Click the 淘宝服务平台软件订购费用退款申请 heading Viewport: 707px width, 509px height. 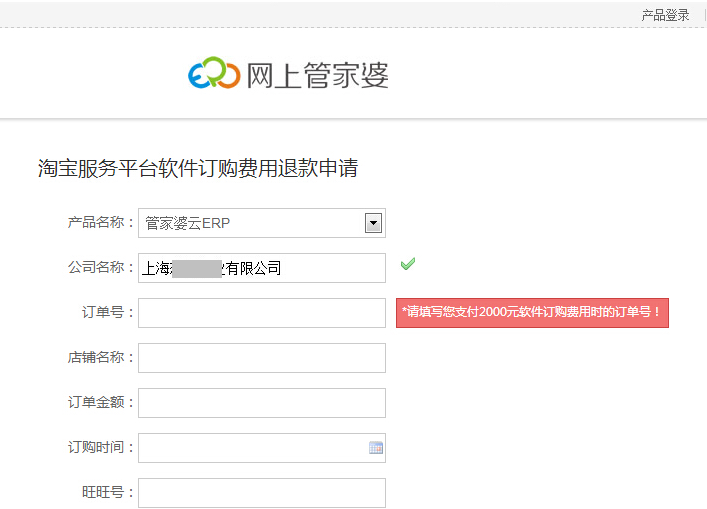point(198,168)
